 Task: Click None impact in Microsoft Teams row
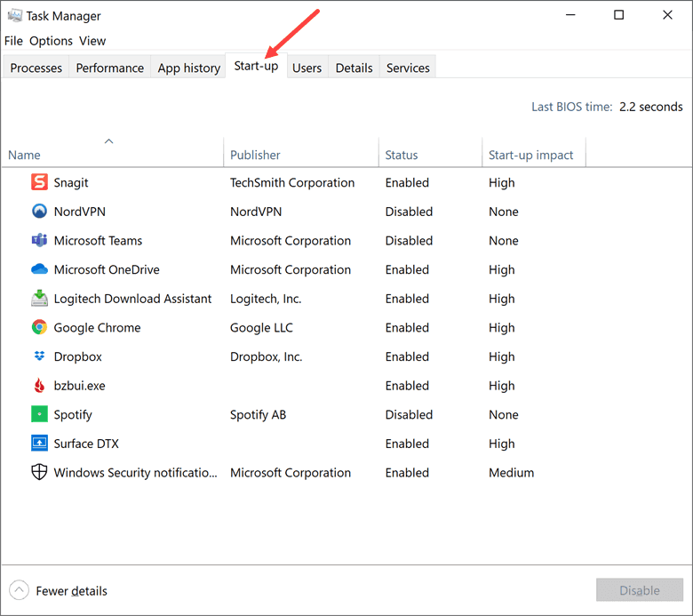tap(504, 241)
